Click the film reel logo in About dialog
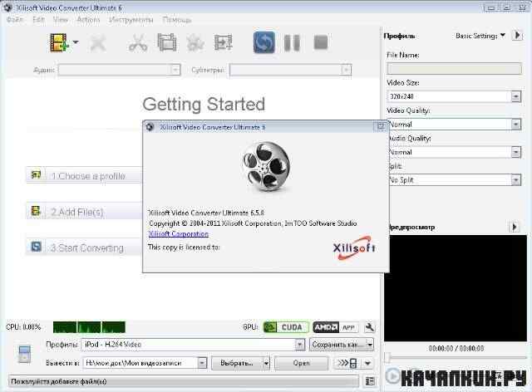Image resolution: width=532 pixels, height=392 pixels. pos(266,166)
